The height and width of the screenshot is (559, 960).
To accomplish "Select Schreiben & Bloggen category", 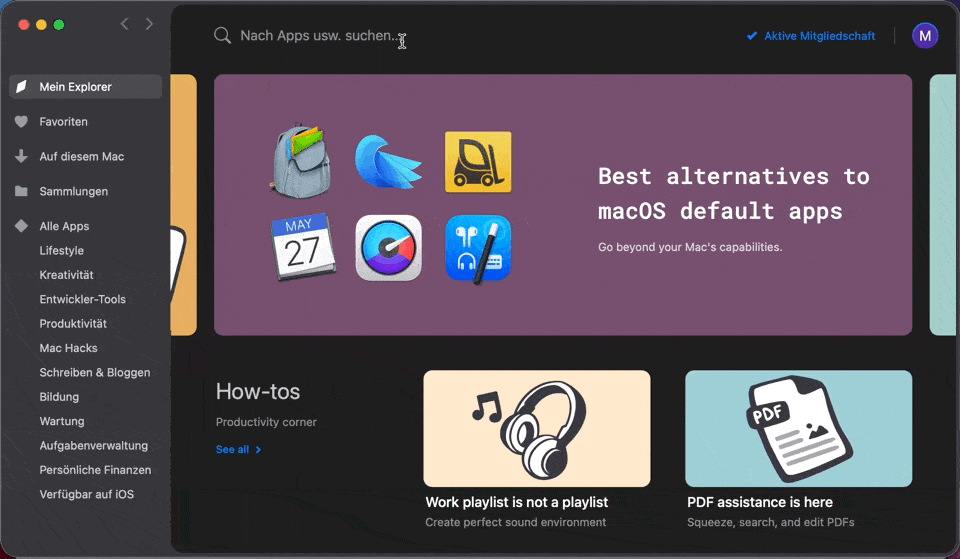I will pyautogui.click(x=95, y=372).
